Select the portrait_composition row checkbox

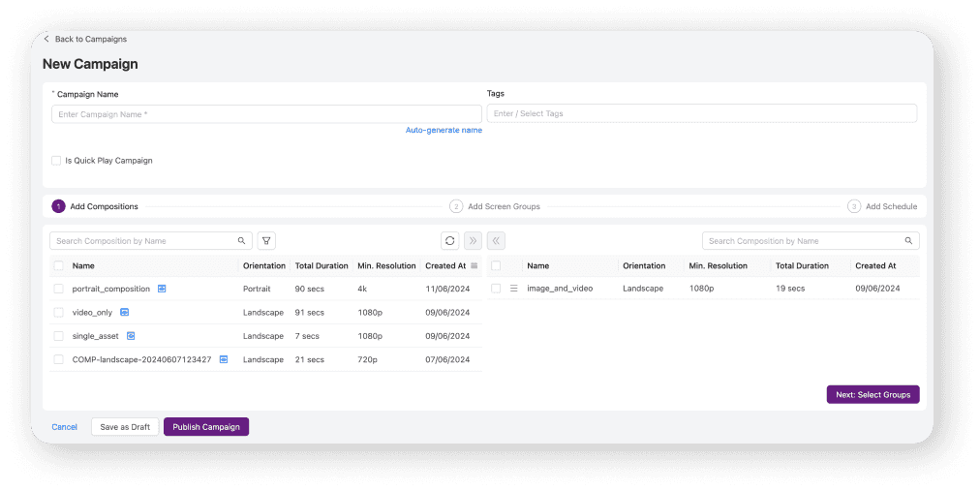[x=58, y=289]
